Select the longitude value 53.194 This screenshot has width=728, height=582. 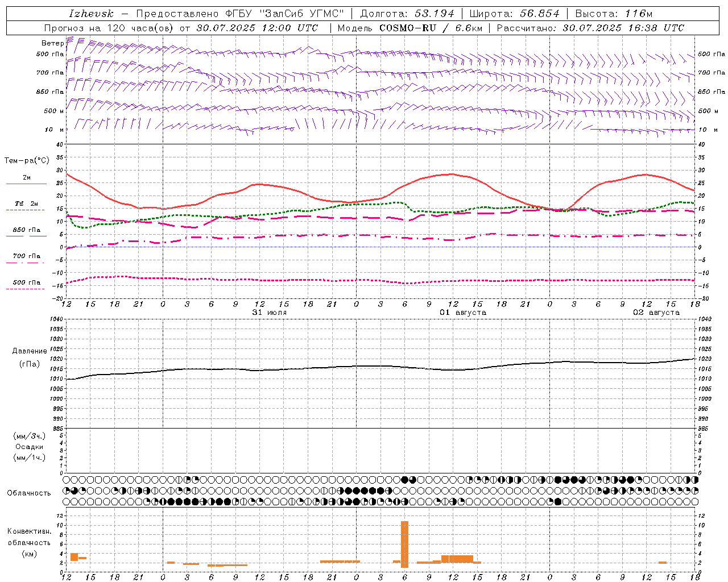(434, 14)
